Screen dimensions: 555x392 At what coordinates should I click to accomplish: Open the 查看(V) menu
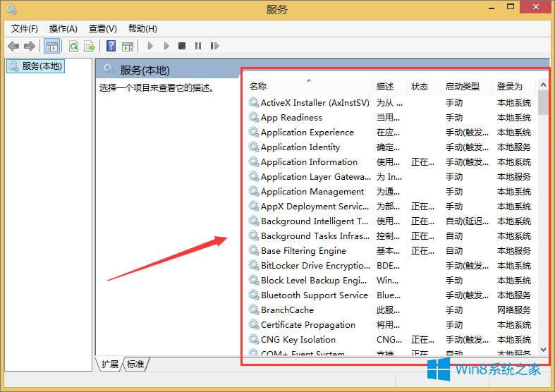pyautogui.click(x=103, y=29)
